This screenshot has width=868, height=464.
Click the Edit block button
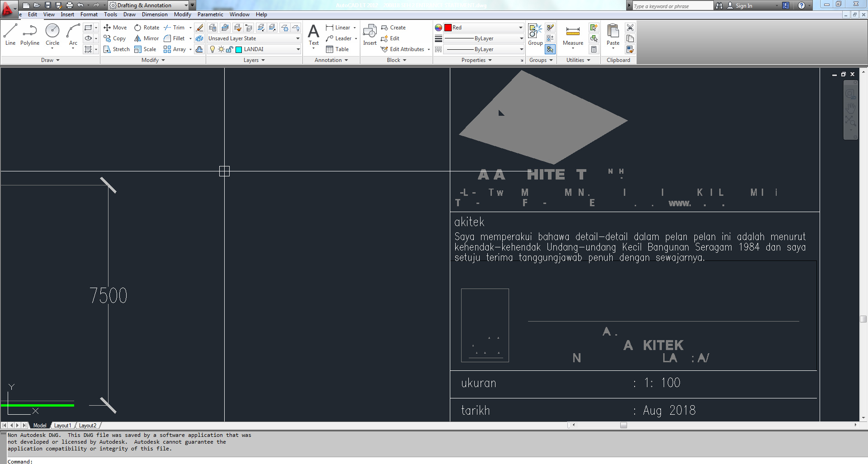(x=390, y=38)
